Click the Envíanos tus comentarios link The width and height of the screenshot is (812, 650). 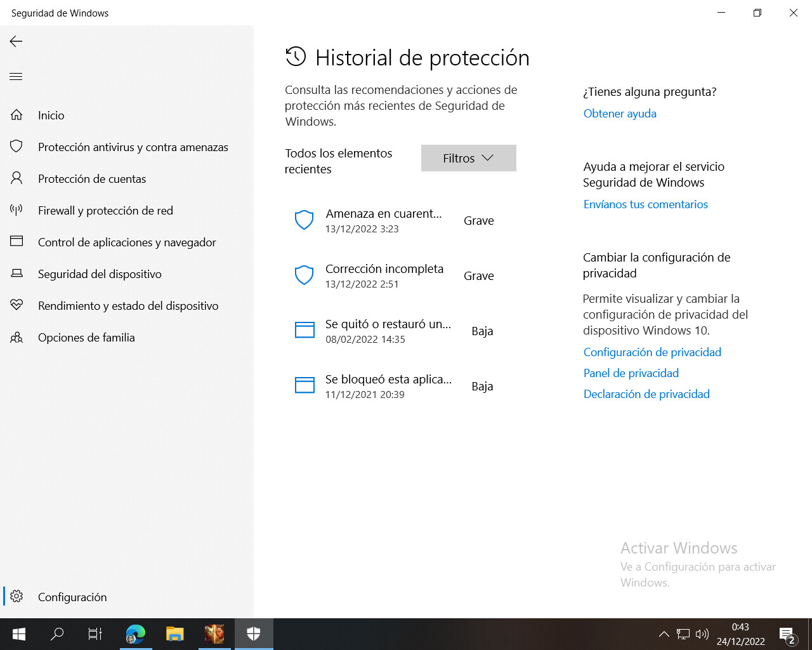click(646, 204)
